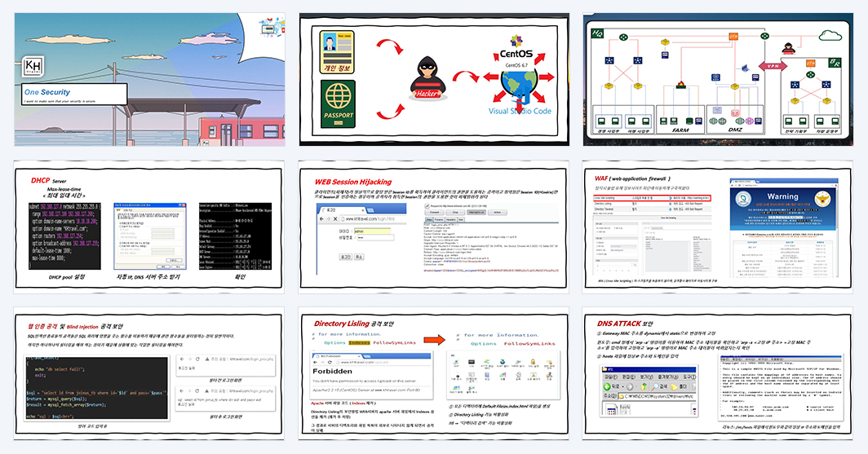
Task: Select the Hacker figure icon
Action: pos(427,78)
